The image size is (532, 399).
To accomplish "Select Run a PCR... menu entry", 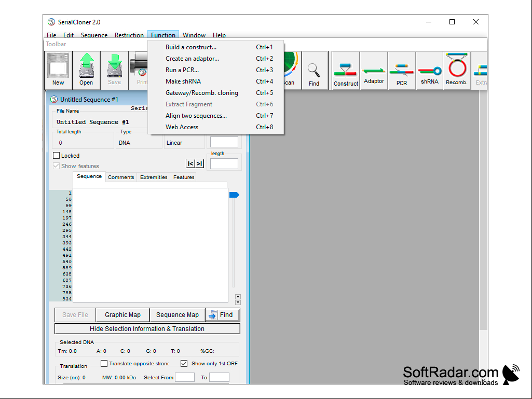I will pos(216,70).
